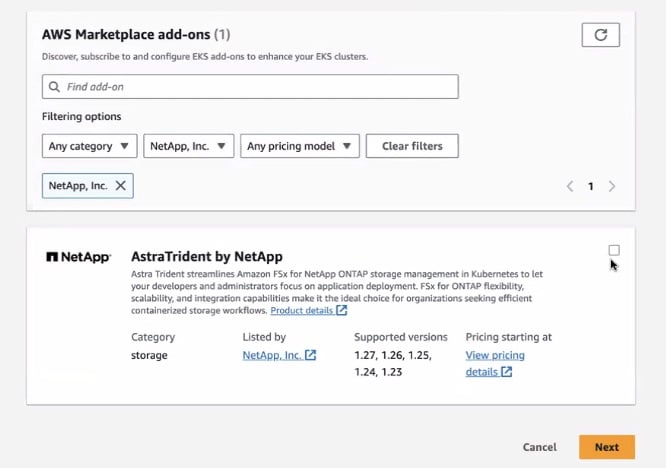This screenshot has width=666, height=468.
Task: Click Cancel to exit add-on selection
Action: pyautogui.click(x=539, y=447)
